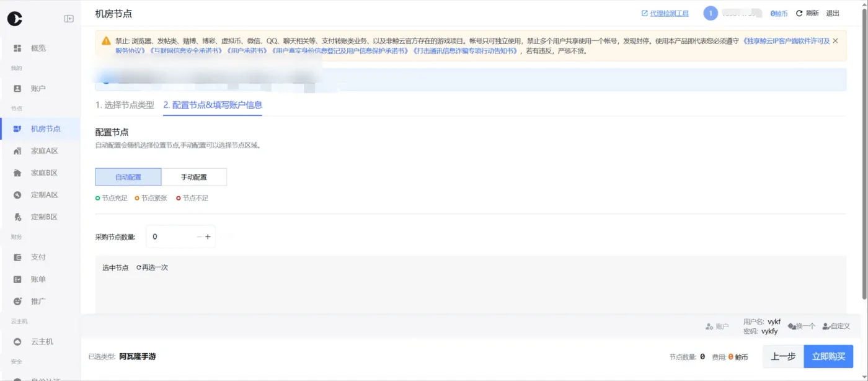Click the 阿瓦隆手游 selected type text
868x381 pixels.
click(138, 356)
